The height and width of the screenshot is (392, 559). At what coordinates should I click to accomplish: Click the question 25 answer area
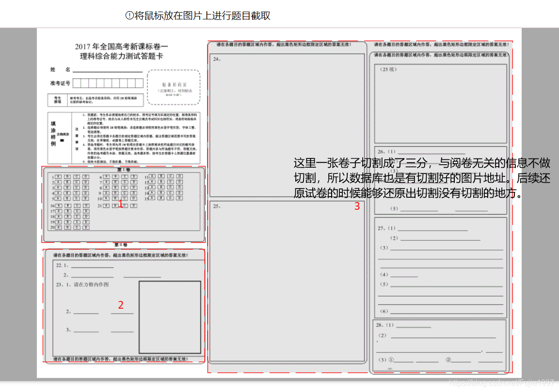click(x=287, y=281)
